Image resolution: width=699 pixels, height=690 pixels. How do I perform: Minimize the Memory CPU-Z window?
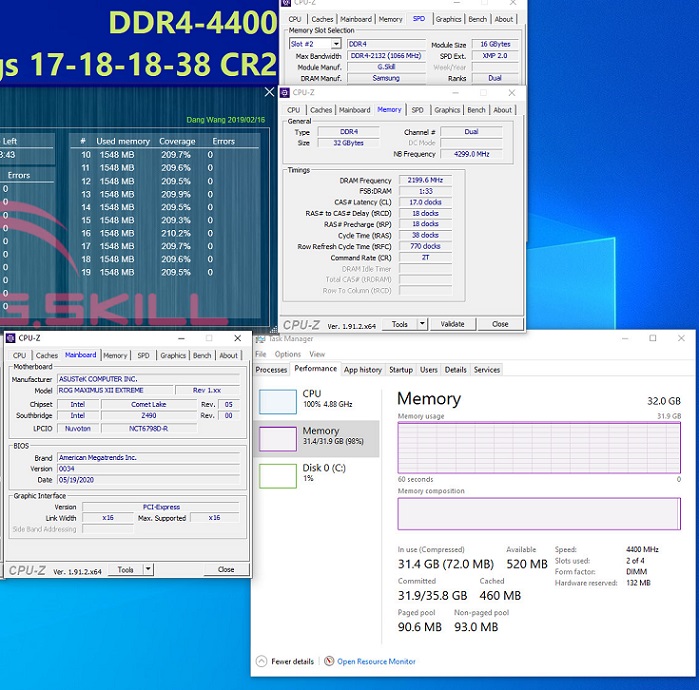pos(455,93)
